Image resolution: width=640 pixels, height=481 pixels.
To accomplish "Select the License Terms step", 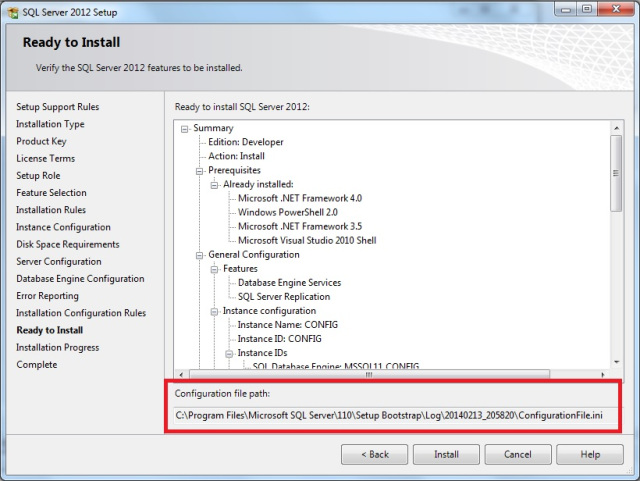I will click(x=46, y=158).
